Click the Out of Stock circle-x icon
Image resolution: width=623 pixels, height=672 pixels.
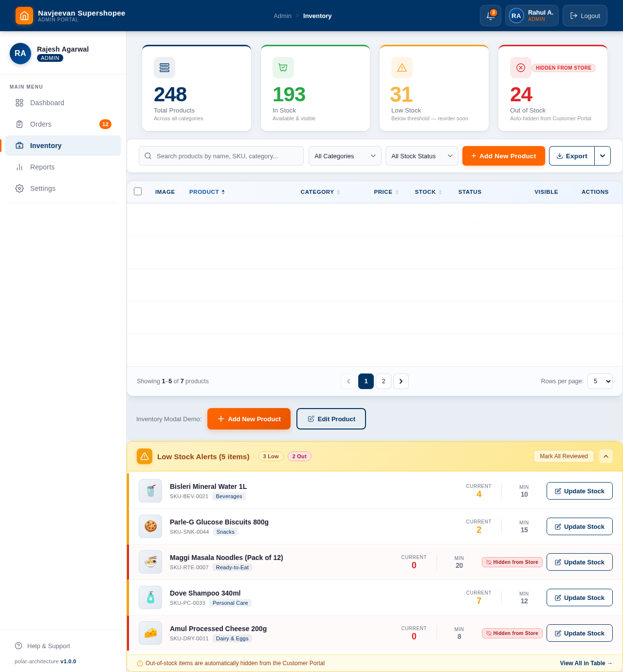521,68
